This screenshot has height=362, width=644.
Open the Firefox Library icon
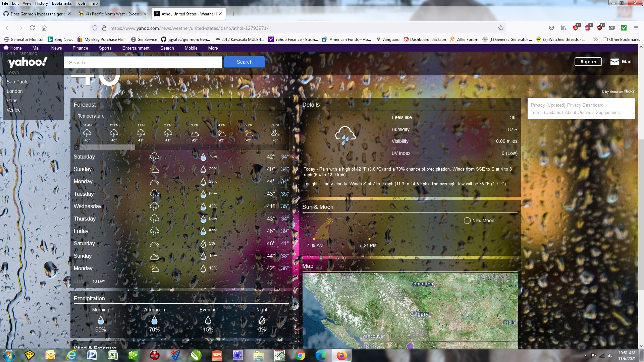pos(563,28)
